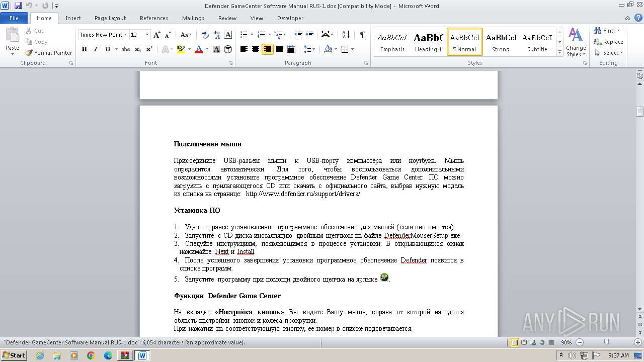The image size is (644, 362).
Task: Open the Font dialog launcher
Action: pyautogui.click(x=230, y=63)
